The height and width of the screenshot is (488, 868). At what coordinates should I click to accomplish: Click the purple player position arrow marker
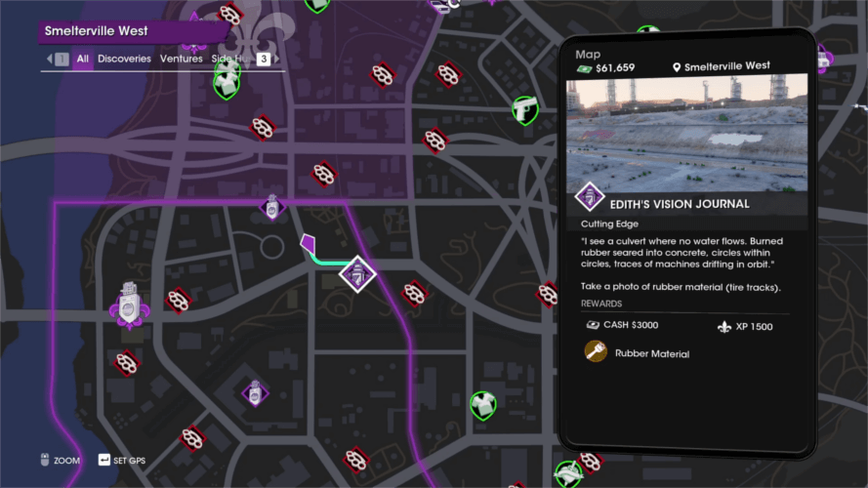pyautogui.click(x=308, y=243)
